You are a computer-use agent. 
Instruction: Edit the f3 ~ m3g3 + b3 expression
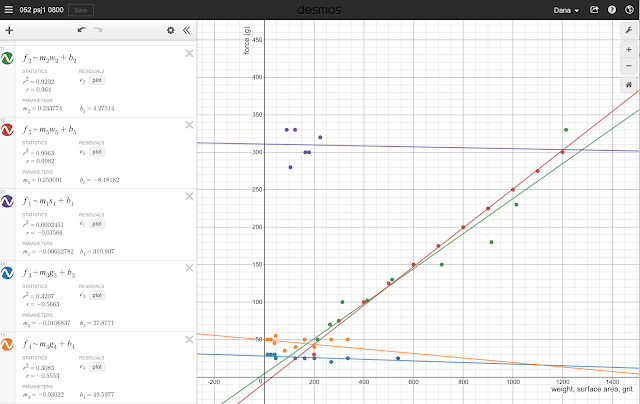point(49,273)
